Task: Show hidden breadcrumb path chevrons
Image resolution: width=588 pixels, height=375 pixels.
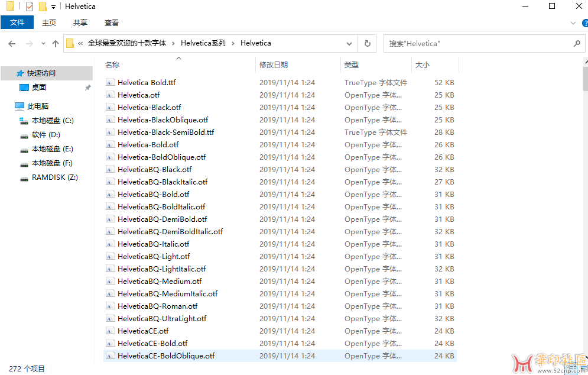Action: [80, 44]
